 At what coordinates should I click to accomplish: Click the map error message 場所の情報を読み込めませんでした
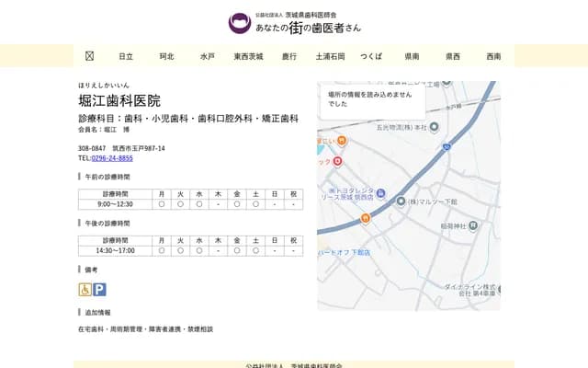click(x=369, y=99)
